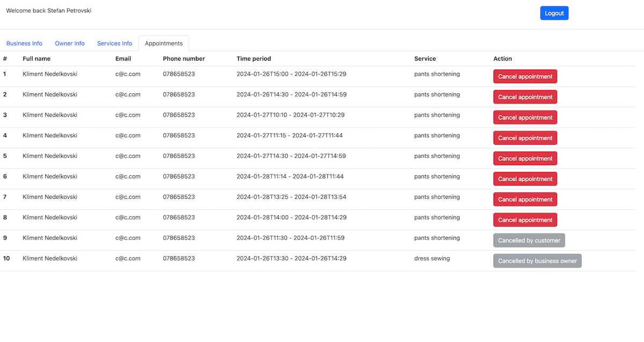Image resolution: width=644 pixels, height=342 pixels.
Task: Click the Full name column header
Action: tap(36, 59)
